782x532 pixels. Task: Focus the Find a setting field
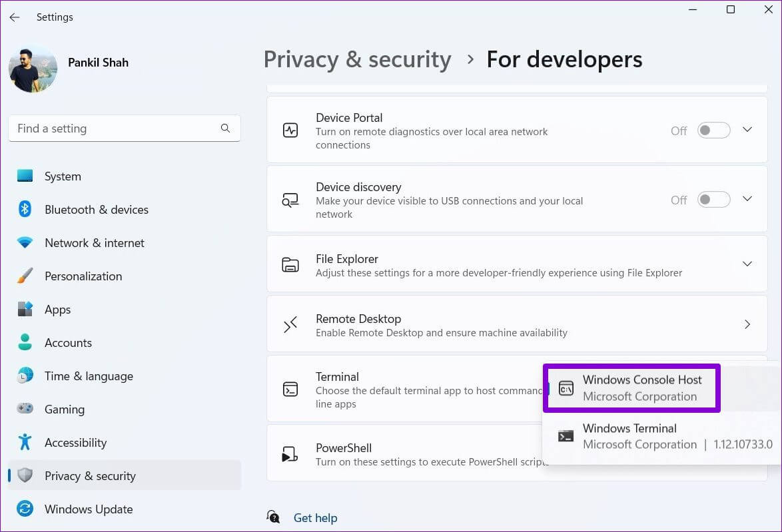click(124, 129)
